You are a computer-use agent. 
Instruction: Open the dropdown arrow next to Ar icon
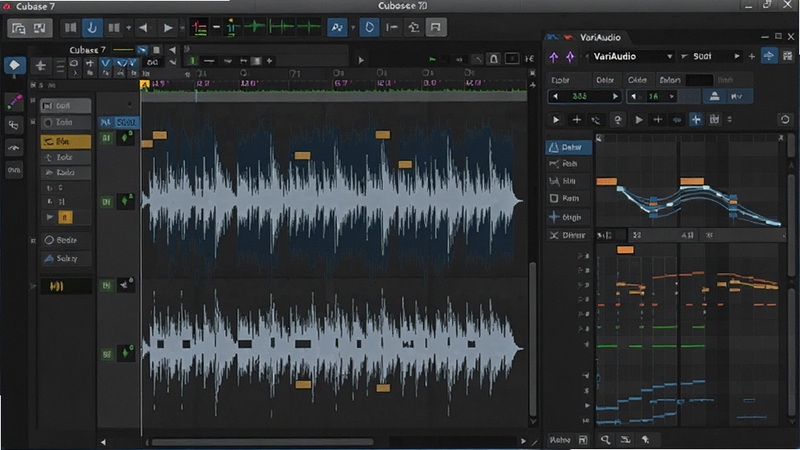(x=353, y=28)
